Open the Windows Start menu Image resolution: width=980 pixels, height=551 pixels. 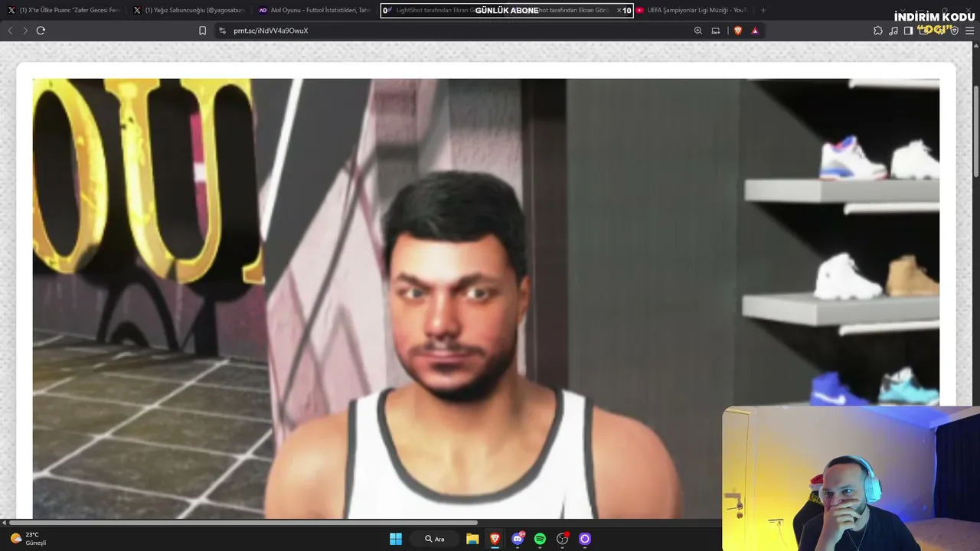coord(396,539)
